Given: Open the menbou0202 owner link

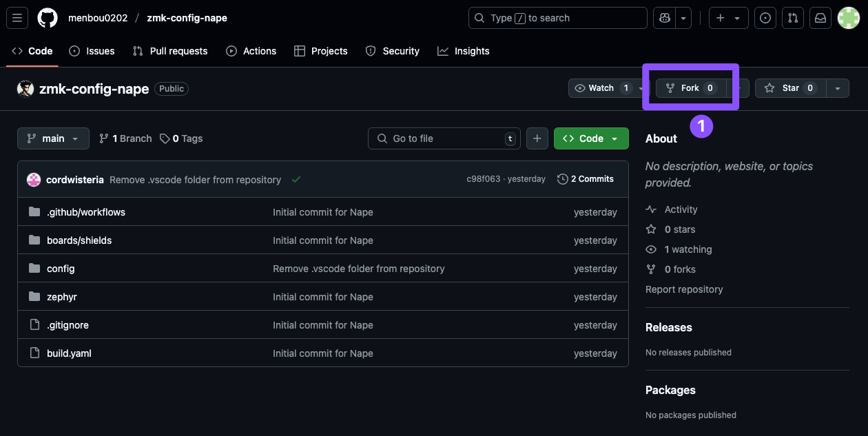Looking at the screenshot, I should (98, 18).
